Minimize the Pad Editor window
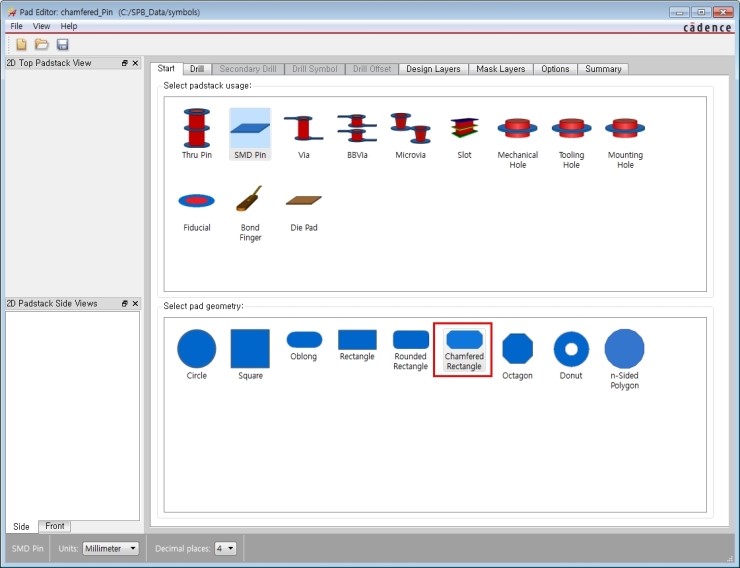 coord(679,12)
